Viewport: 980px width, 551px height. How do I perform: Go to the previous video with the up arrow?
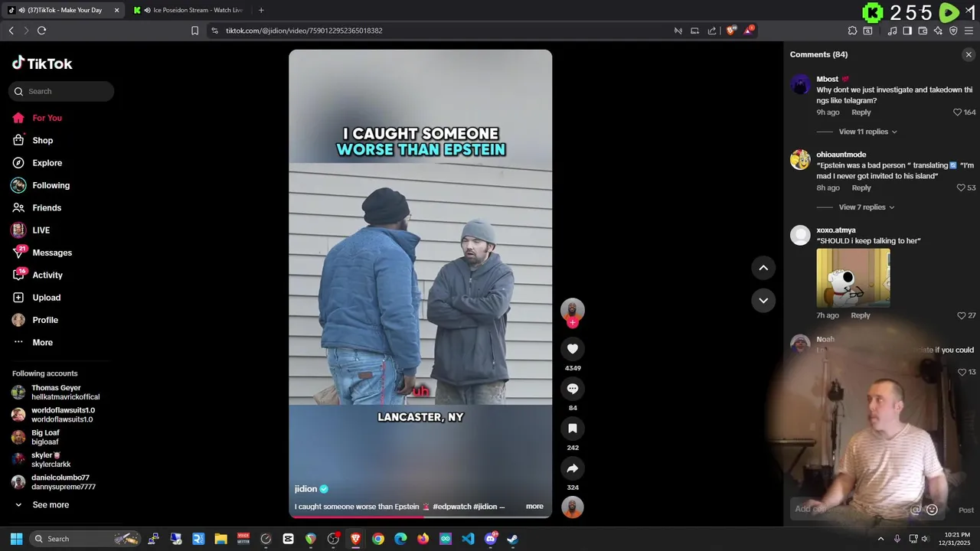pyautogui.click(x=763, y=268)
